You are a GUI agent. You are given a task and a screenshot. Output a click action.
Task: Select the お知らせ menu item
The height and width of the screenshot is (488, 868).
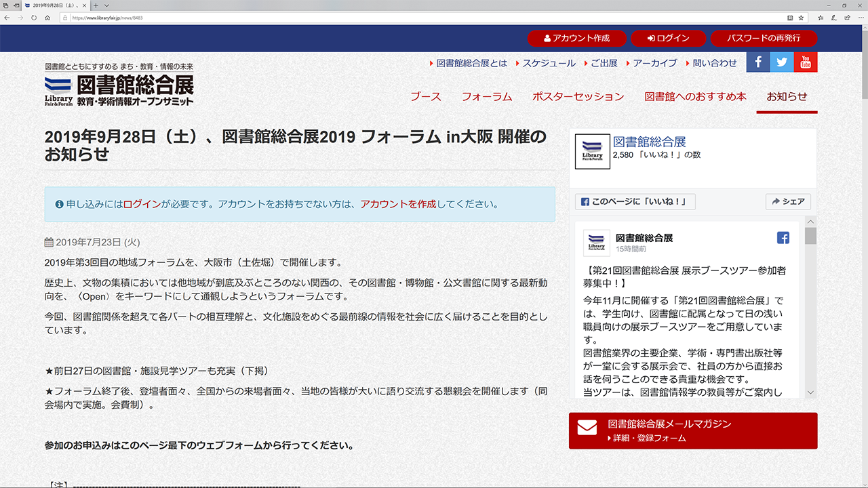787,97
